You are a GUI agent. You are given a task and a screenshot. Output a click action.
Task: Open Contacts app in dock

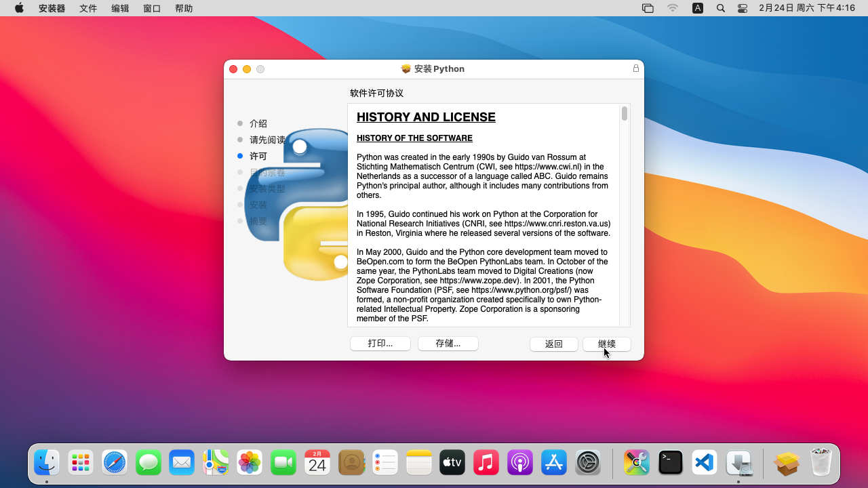351,463
